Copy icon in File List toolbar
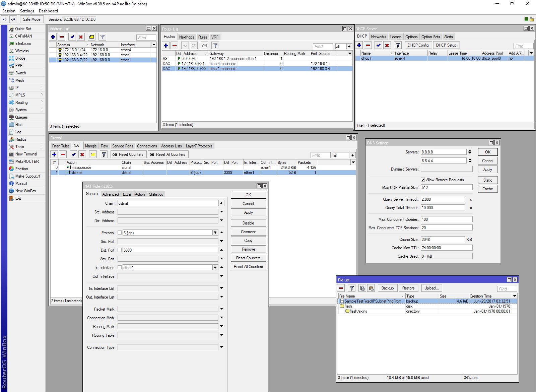This screenshot has height=392, width=536. click(x=362, y=288)
